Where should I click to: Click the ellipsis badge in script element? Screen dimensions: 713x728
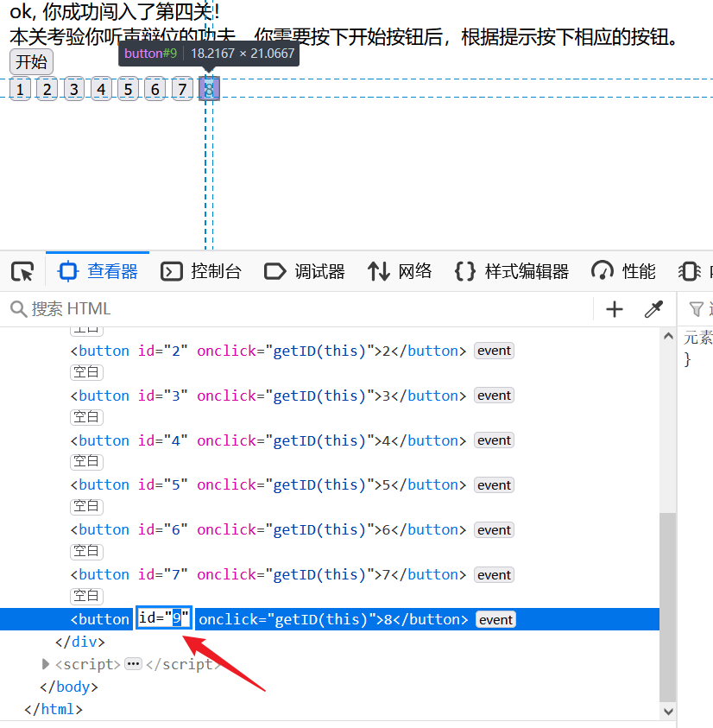pos(133,664)
